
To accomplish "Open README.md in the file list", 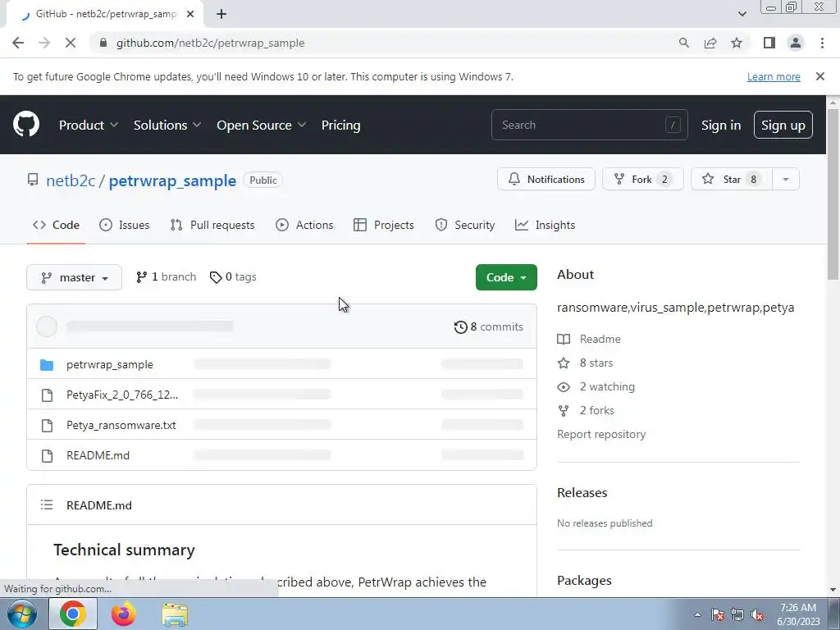I will coord(98,455).
